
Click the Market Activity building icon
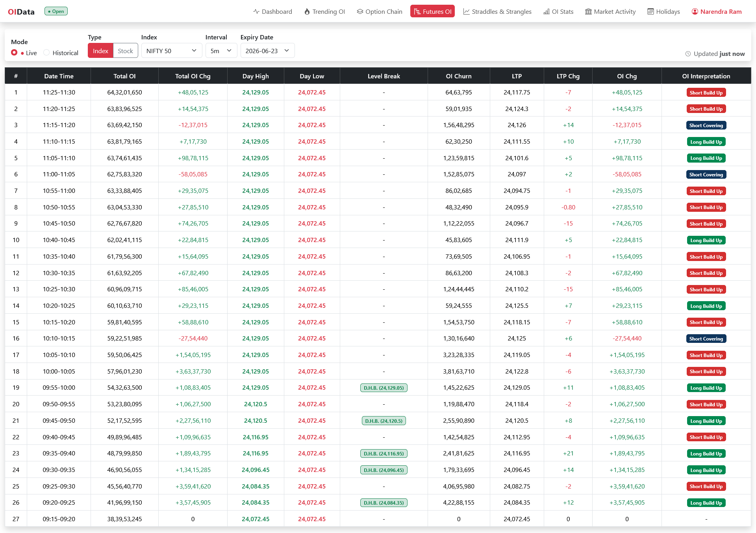click(x=589, y=11)
